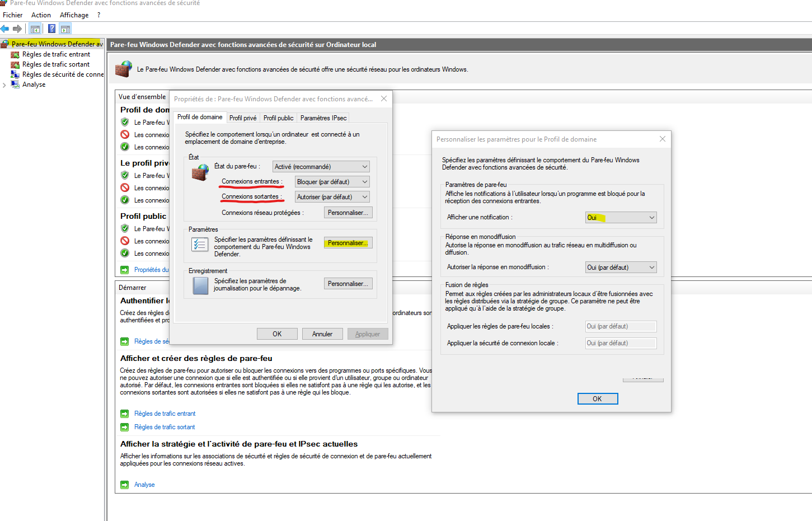
Task: Open Règles de trafic sortant in tree
Action: [x=56, y=64]
